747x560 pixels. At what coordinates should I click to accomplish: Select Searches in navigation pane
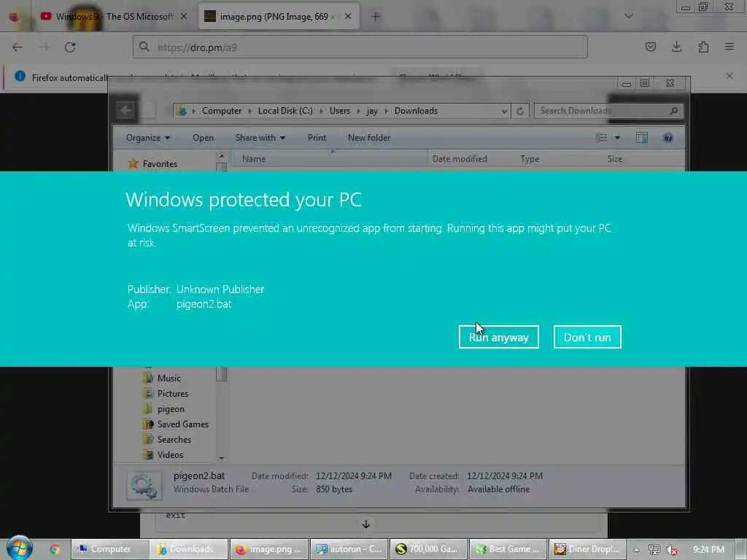click(174, 440)
